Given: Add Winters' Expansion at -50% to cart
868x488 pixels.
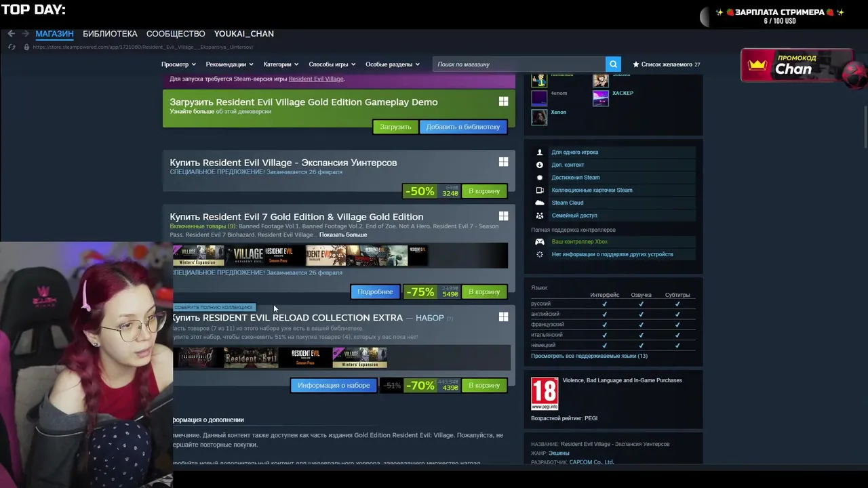Looking at the screenshot, I should (x=484, y=191).
